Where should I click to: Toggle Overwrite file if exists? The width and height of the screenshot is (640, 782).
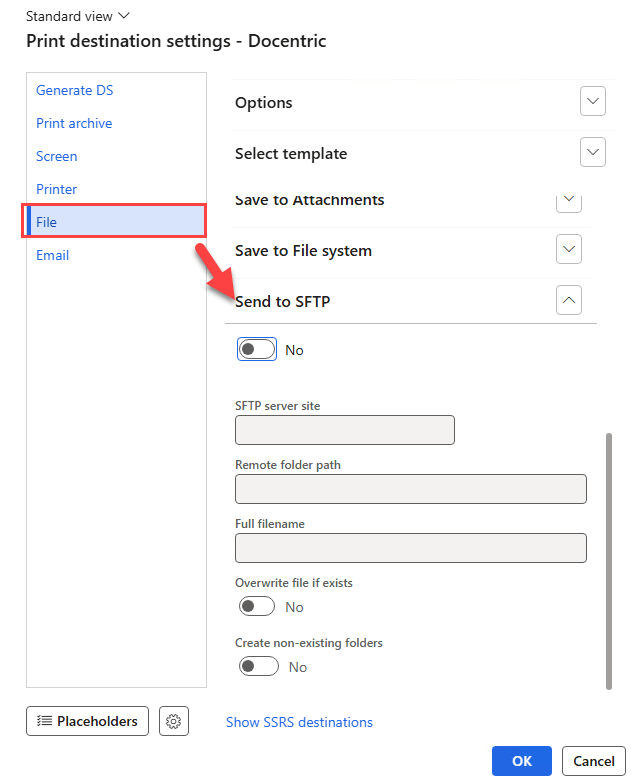[x=257, y=606]
